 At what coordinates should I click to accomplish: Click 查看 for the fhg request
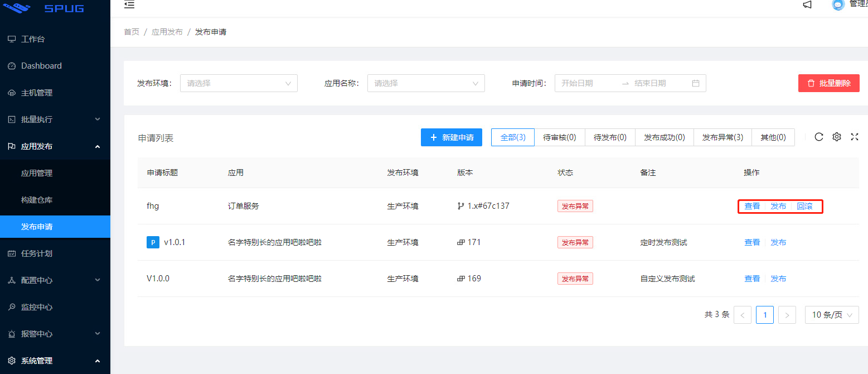[752, 206]
